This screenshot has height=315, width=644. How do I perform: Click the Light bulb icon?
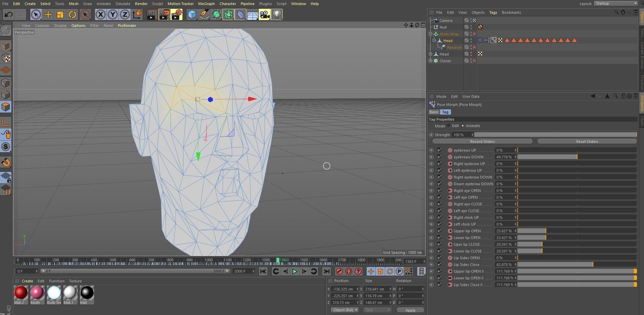pyautogui.click(x=277, y=14)
